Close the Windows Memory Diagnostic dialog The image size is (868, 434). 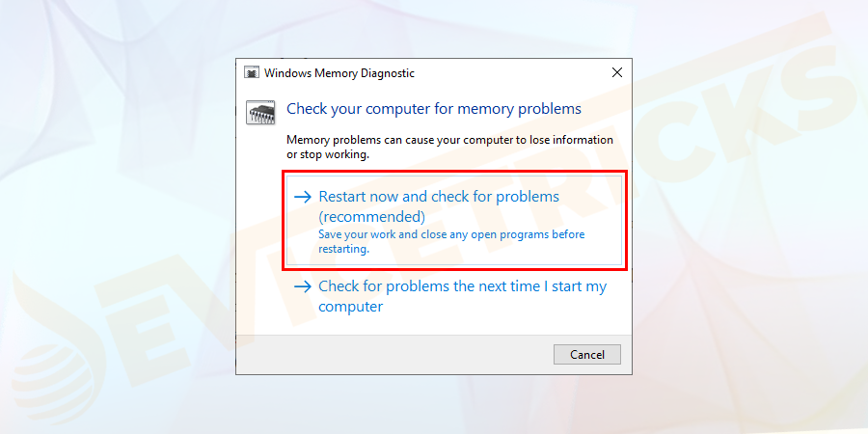616,73
